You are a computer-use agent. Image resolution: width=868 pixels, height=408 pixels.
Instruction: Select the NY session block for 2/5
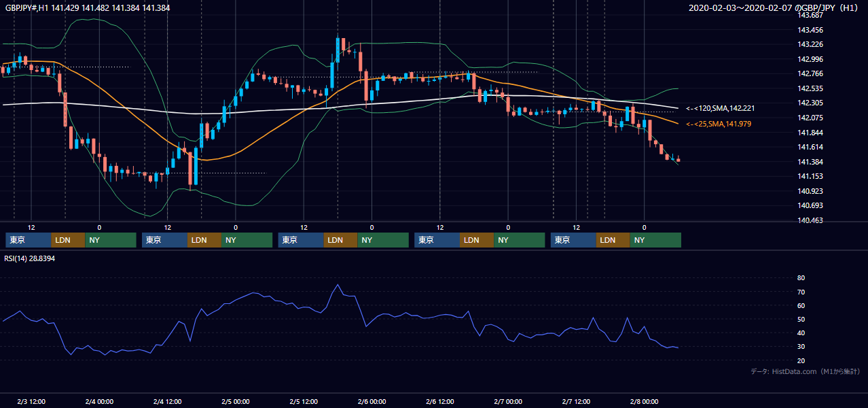(x=383, y=240)
